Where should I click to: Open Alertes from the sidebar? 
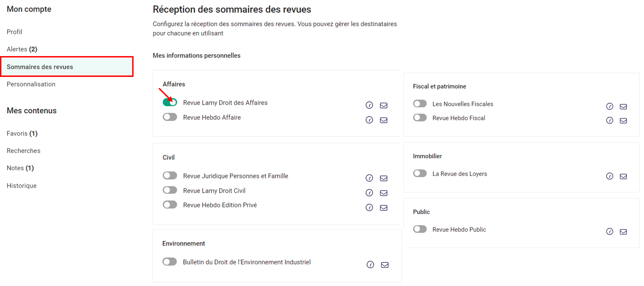pos(22,49)
